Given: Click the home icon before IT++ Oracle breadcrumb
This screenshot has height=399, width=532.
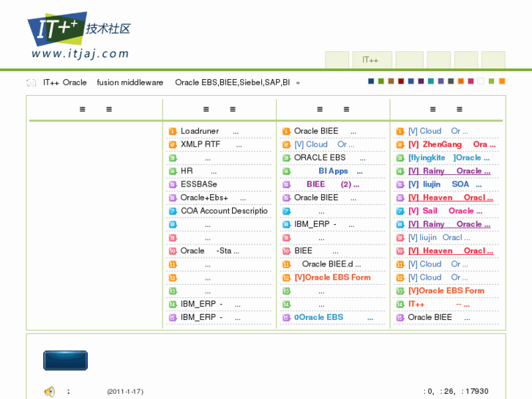Looking at the screenshot, I should 31,83.
